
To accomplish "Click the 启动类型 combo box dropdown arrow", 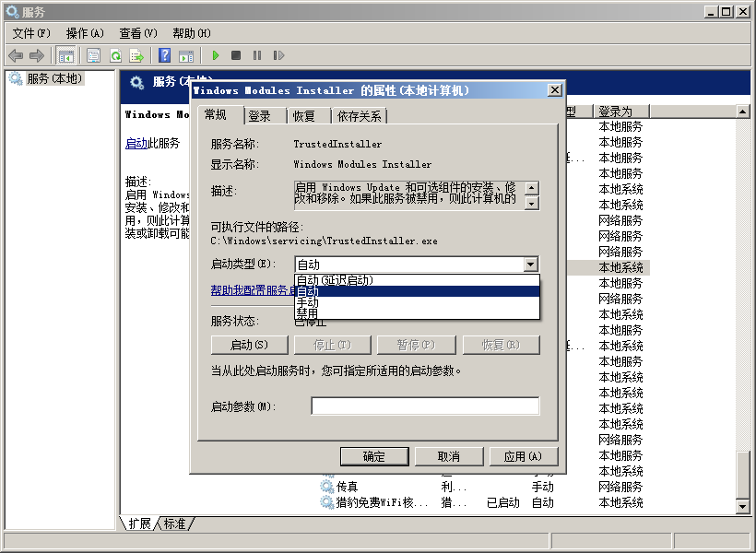I will click(x=531, y=265).
